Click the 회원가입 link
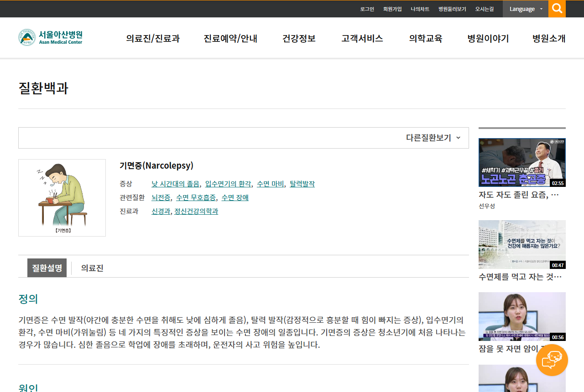584x392 pixels. pyautogui.click(x=392, y=9)
